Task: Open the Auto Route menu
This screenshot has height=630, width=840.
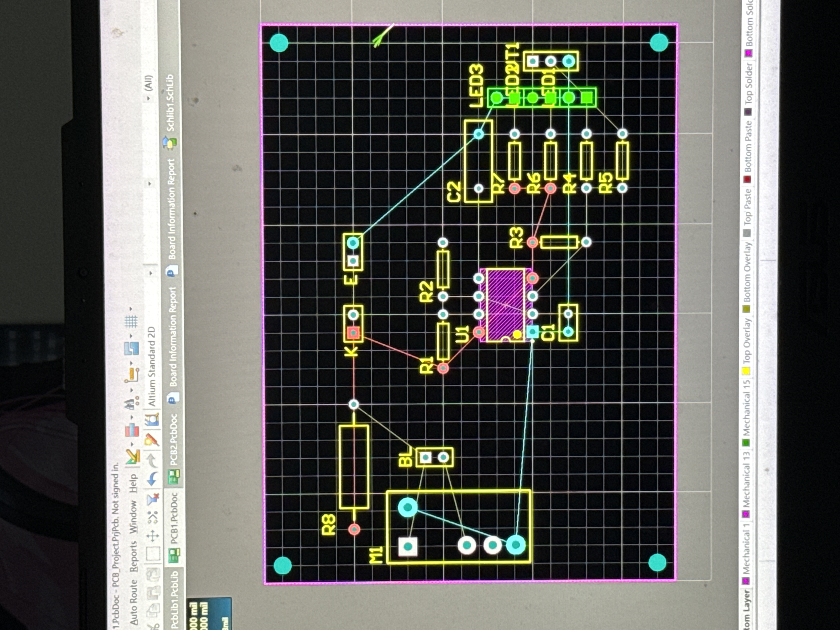Action: tap(133, 602)
